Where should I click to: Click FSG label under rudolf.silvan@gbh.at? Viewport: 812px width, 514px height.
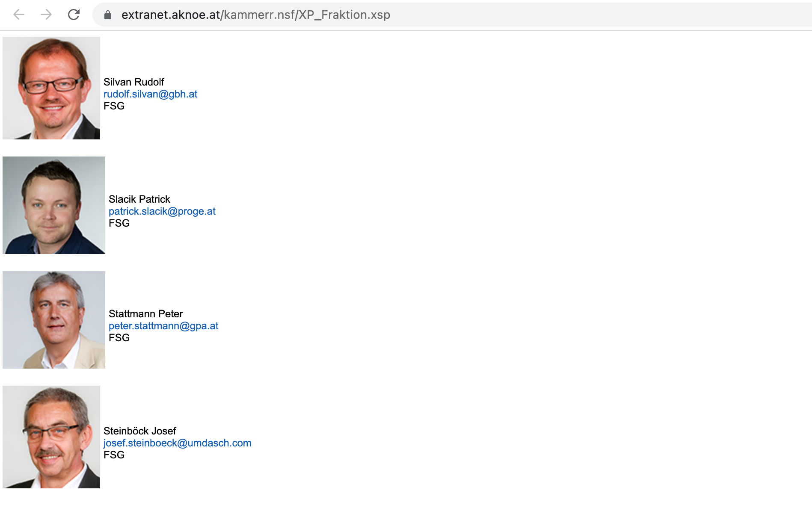114,106
